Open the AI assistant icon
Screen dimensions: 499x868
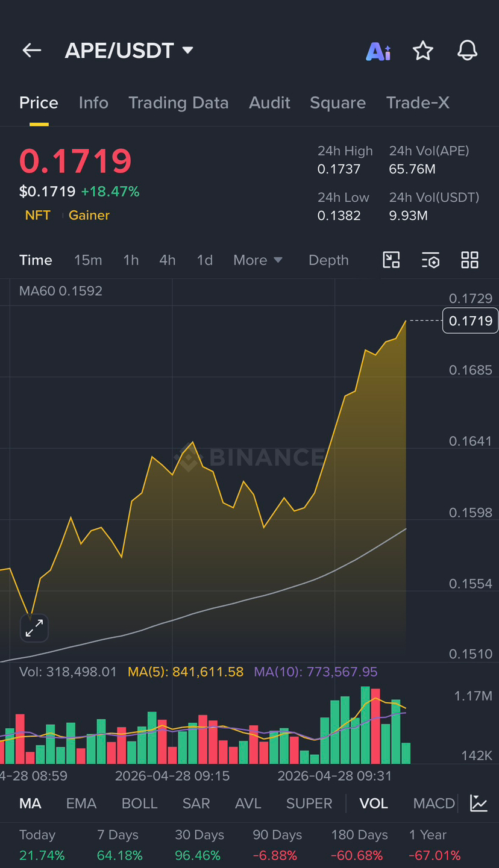(378, 51)
